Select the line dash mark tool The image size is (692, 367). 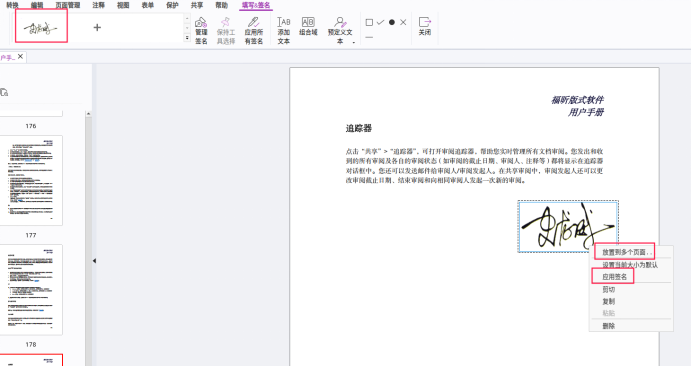point(369,37)
